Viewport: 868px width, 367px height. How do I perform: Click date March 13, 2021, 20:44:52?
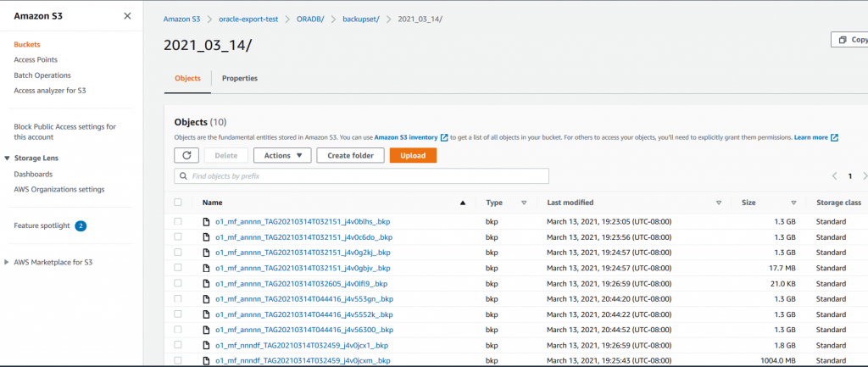tap(609, 330)
